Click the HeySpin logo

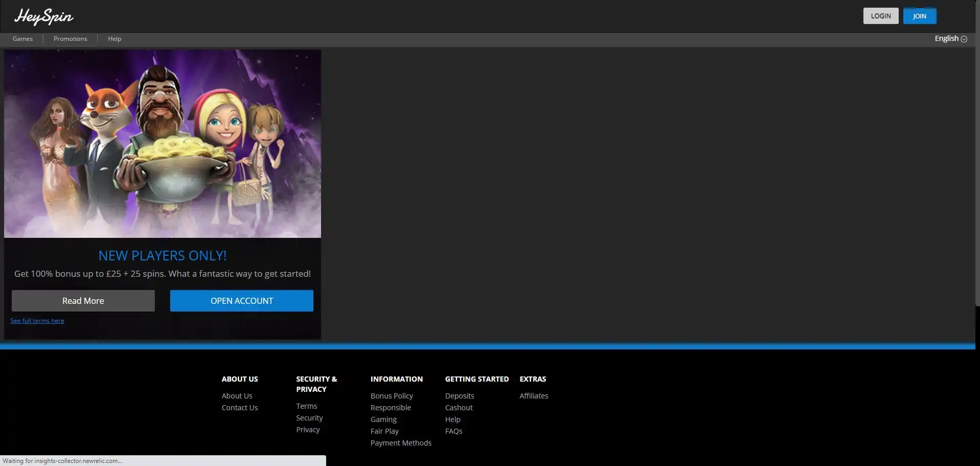44,16
